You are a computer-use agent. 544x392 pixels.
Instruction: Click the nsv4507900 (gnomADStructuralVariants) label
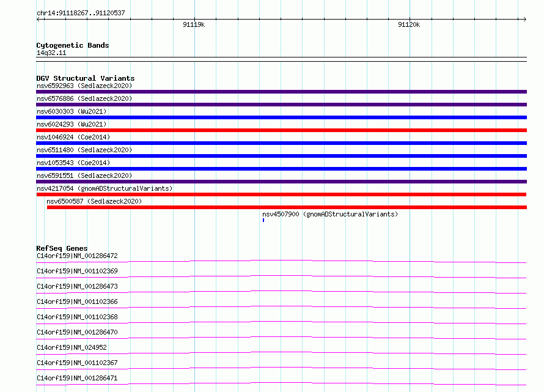coord(330,214)
